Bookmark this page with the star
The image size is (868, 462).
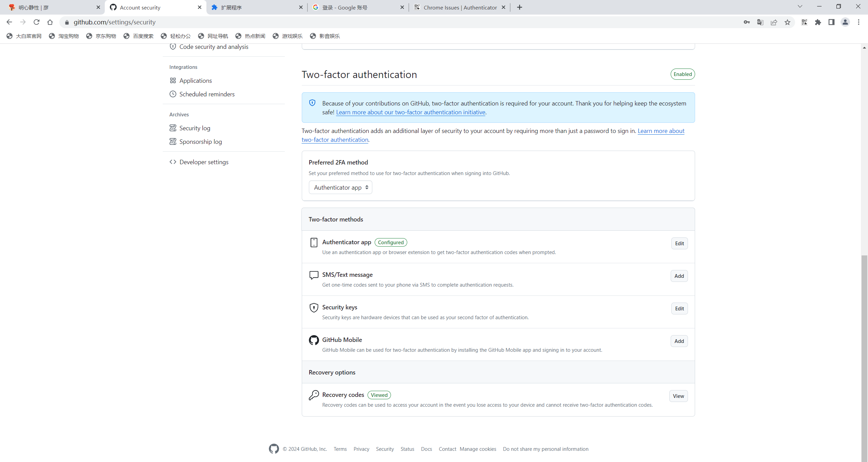(x=787, y=22)
